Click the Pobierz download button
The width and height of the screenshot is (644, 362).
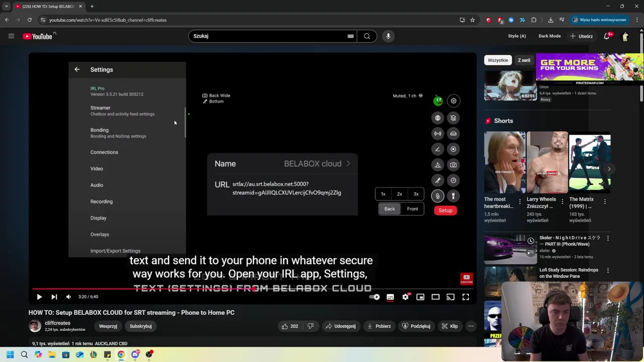point(379,326)
